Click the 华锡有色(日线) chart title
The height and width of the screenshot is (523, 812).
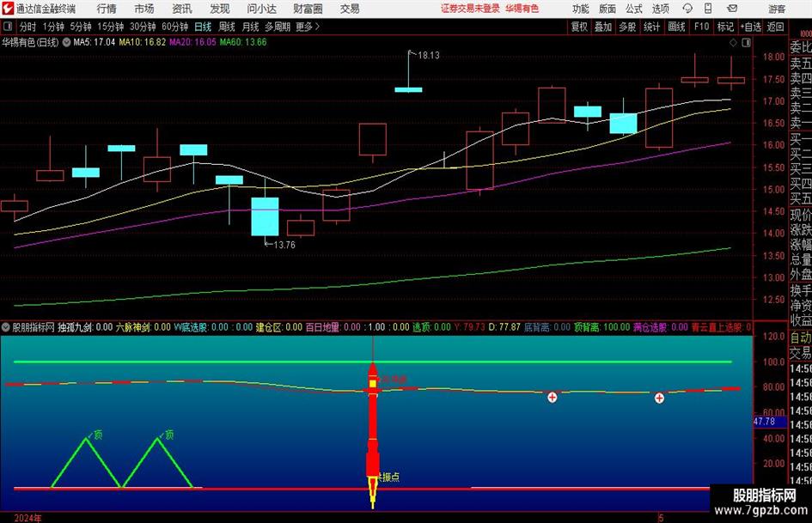click(x=30, y=42)
